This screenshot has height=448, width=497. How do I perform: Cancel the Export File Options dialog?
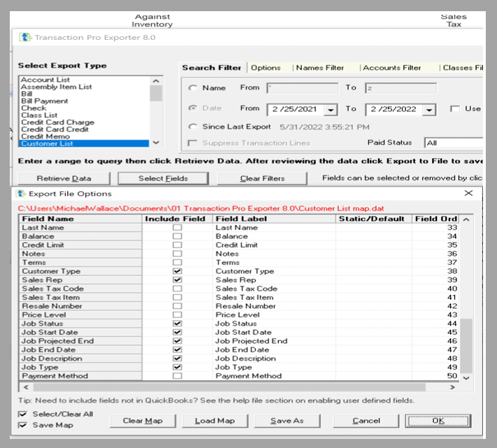coord(366,421)
